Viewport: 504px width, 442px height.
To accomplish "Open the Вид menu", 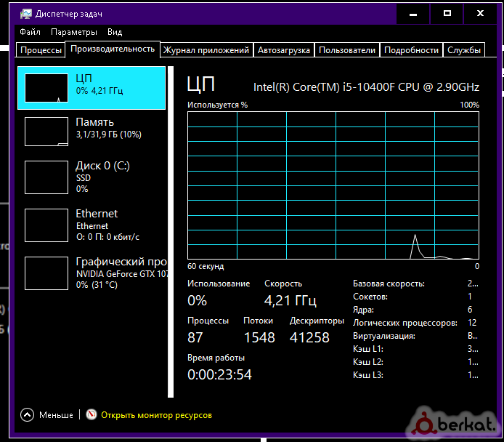I will tap(115, 32).
